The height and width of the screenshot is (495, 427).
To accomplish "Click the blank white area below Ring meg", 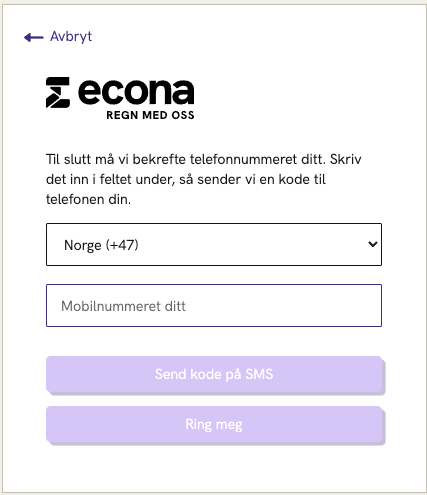I will (214, 468).
